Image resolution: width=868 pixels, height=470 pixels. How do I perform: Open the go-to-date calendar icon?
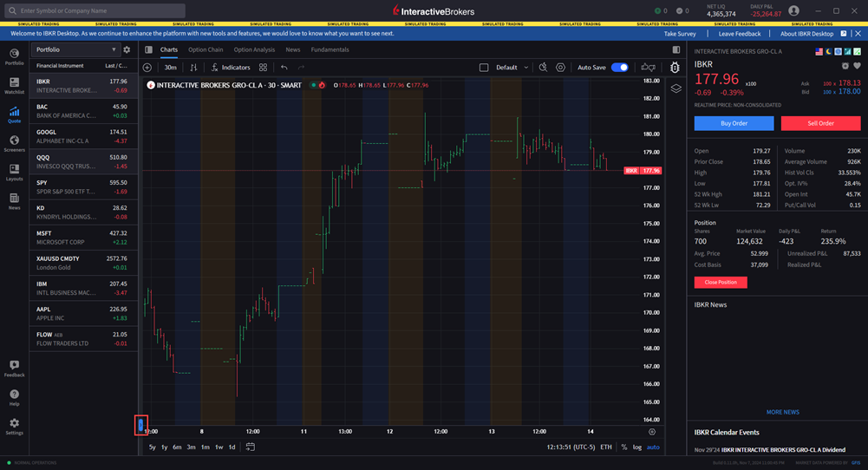[251, 447]
